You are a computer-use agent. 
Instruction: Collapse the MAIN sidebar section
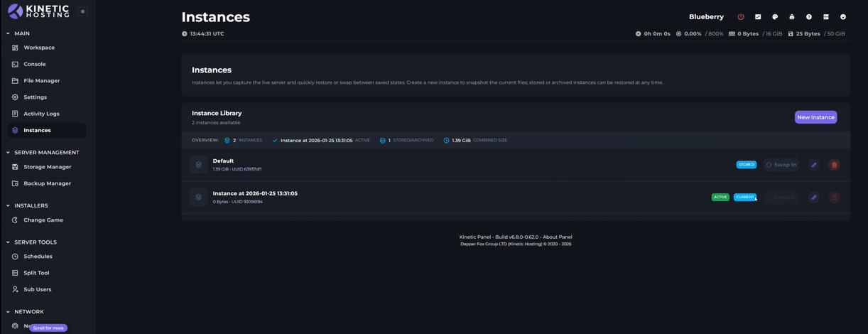9,33
